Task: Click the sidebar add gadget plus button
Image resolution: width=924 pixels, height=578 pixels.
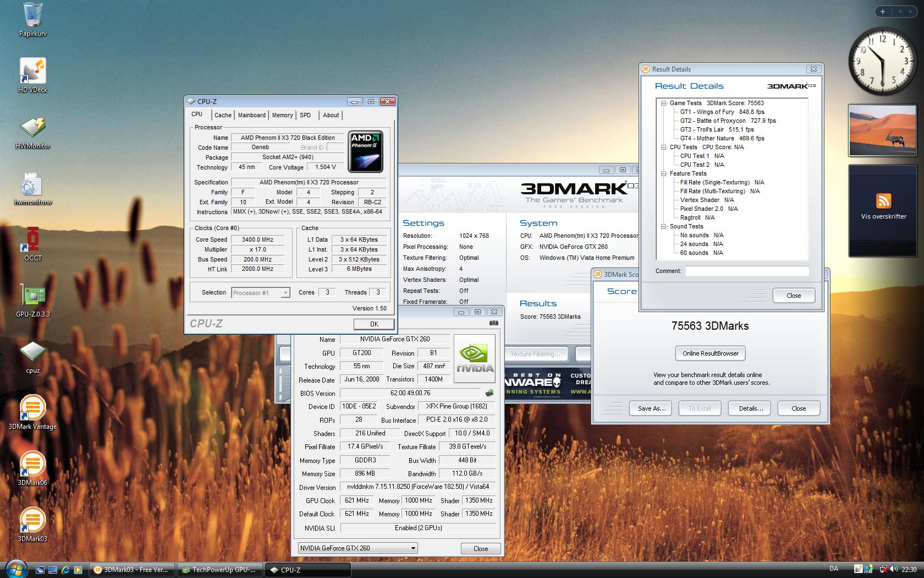Action: pyautogui.click(x=883, y=11)
